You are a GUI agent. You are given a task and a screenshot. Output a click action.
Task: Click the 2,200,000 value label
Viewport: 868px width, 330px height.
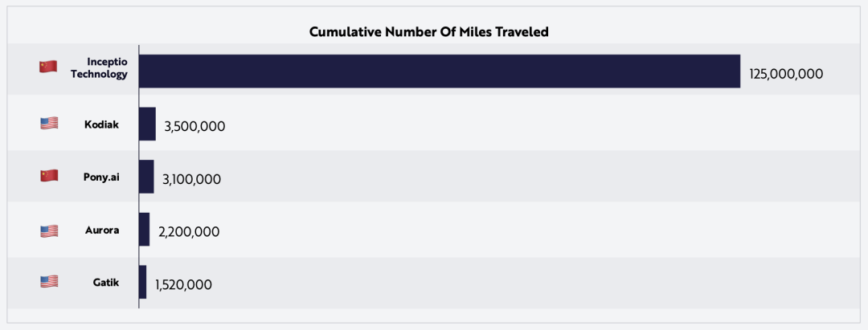(189, 232)
